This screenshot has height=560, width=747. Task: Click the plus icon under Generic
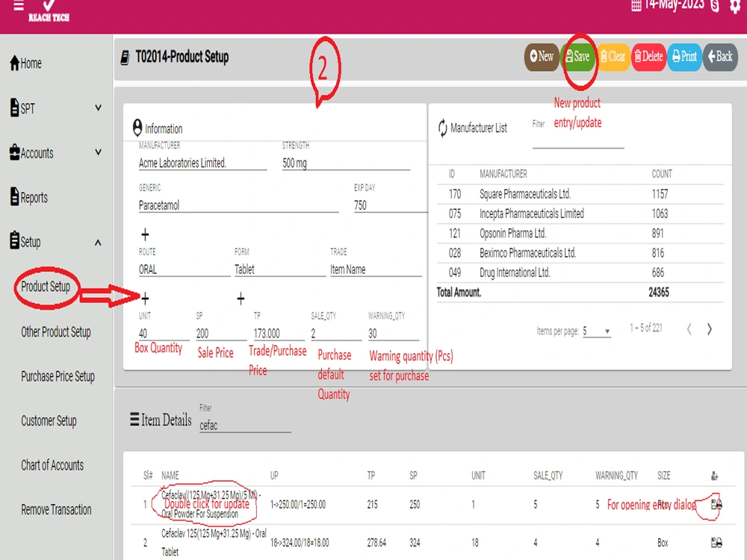tap(146, 234)
